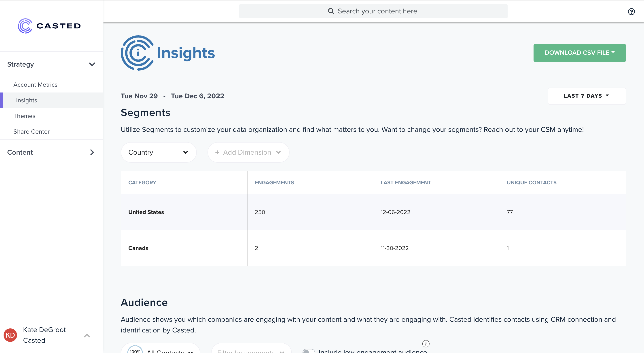This screenshot has width=644, height=353.
Task: Click the search magnifier icon
Action: tap(331, 11)
